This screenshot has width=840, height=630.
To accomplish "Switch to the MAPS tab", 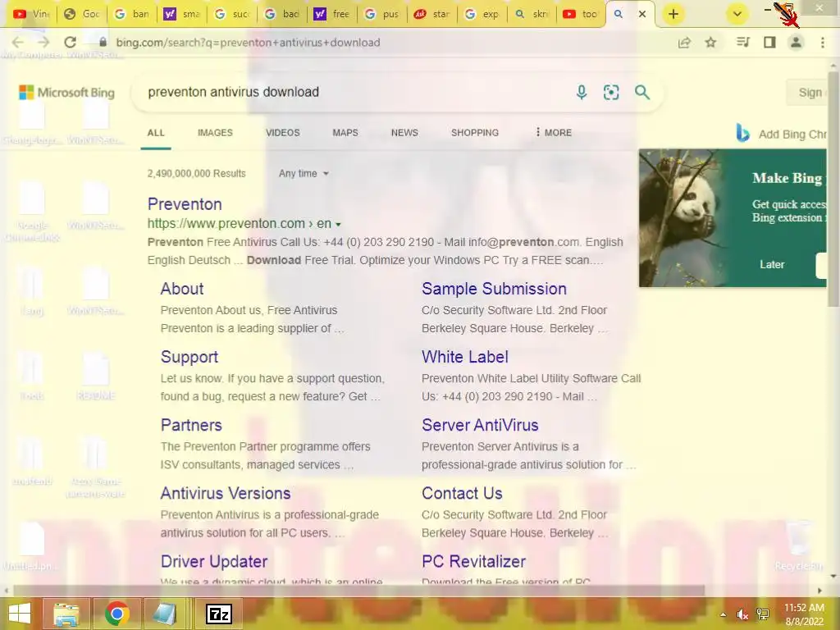I will coord(345,132).
